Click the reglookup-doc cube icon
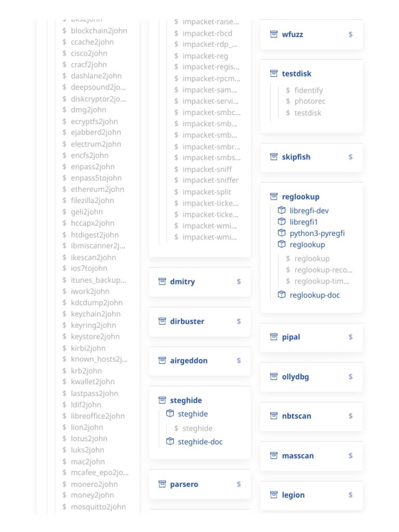 coord(282,295)
